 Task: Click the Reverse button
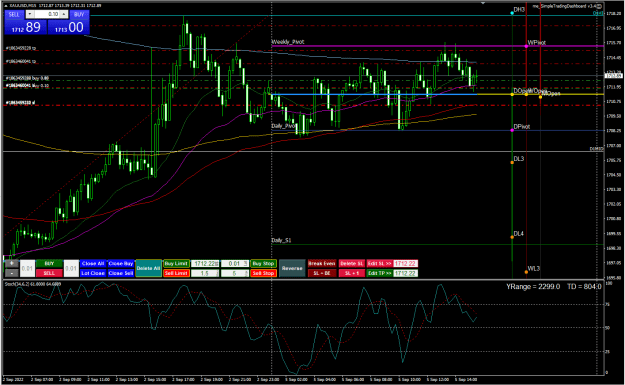292,268
